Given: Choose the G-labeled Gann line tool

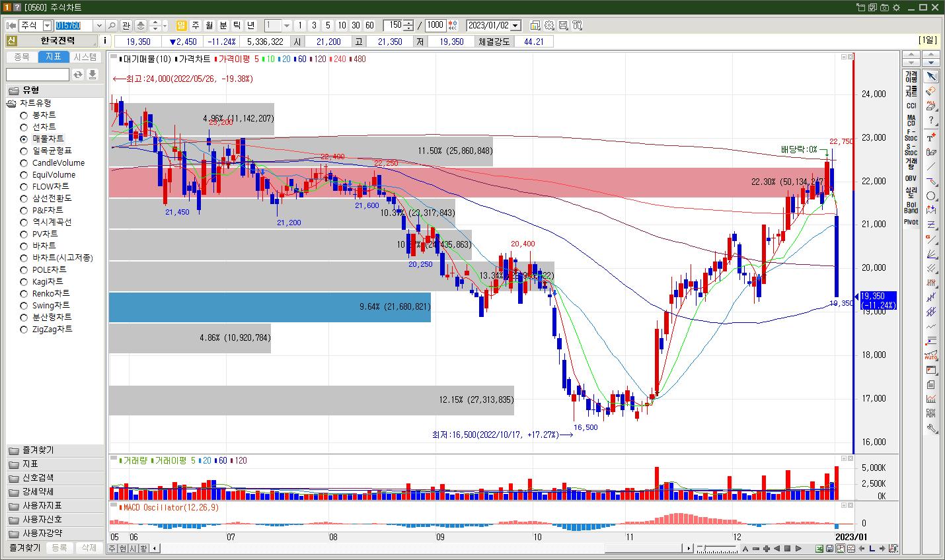Looking at the screenshot, I should pyautogui.click(x=931, y=239).
